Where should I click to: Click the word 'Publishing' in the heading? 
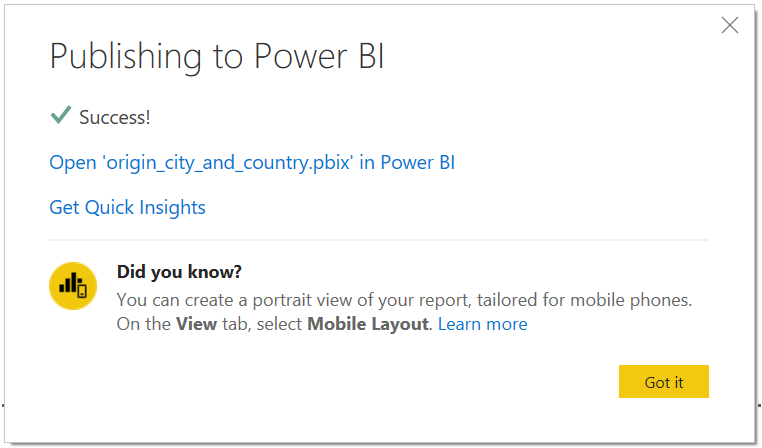pyautogui.click(x=125, y=57)
